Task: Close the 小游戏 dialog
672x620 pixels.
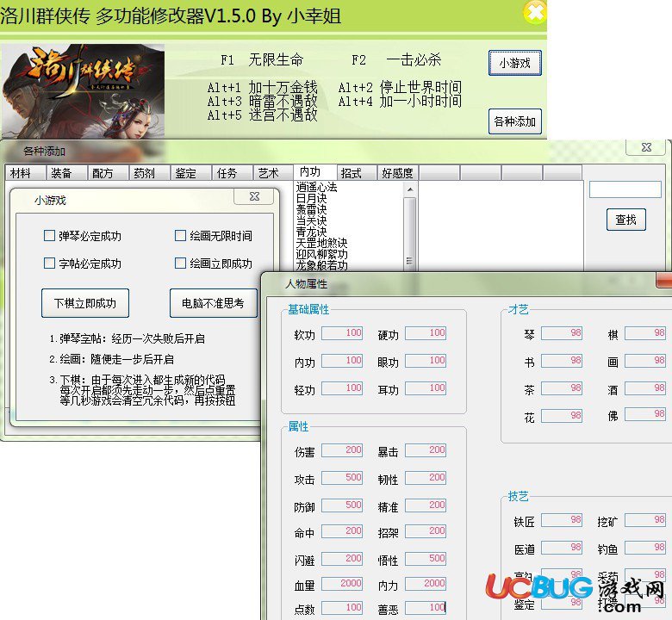Action: [x=254, y=196]
